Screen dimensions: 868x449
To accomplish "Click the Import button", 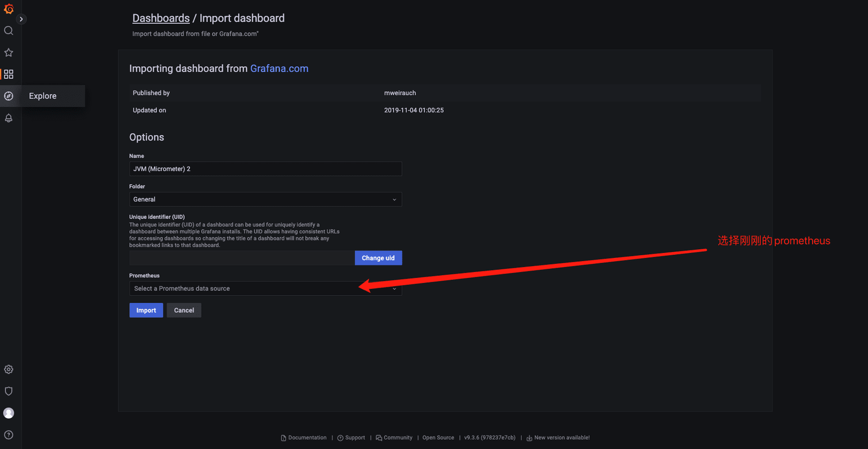I will tap(146, 310).
